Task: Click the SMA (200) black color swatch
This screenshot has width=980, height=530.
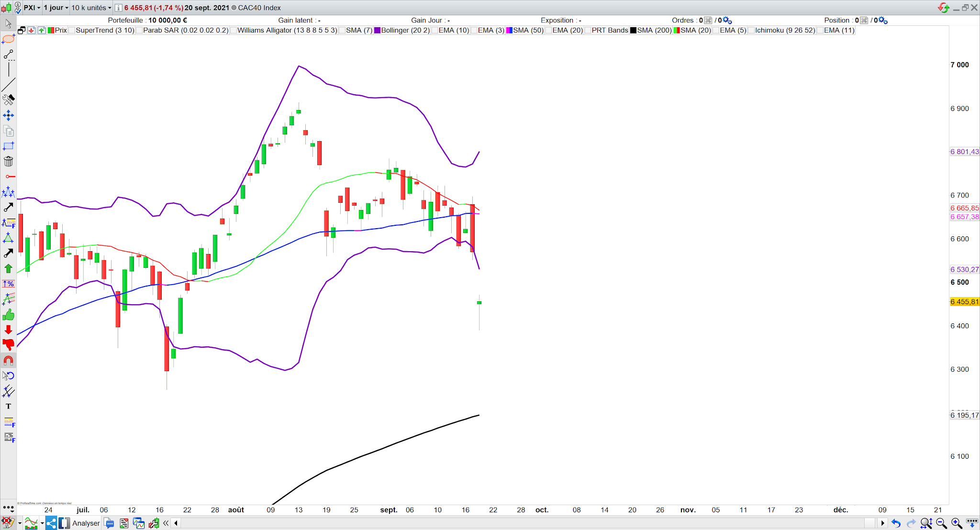Action: pyautogui.click(x=633, y=30)
